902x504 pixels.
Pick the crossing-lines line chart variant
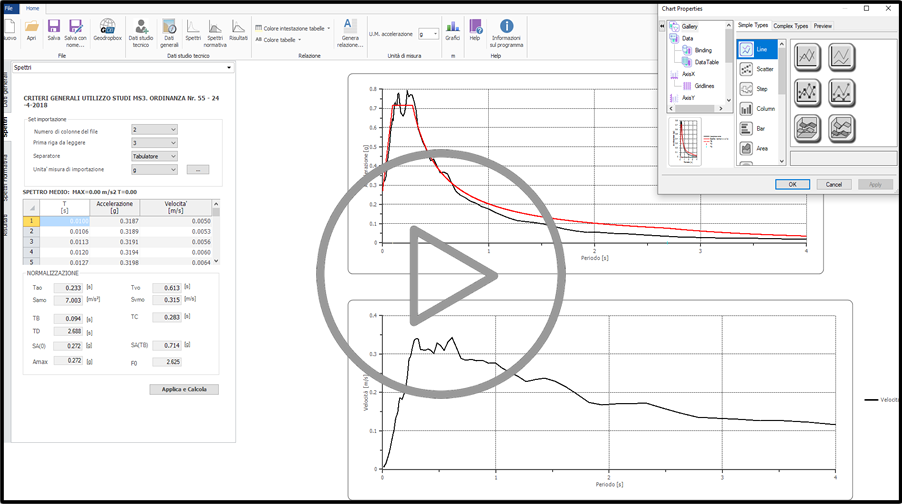[808, 57]
